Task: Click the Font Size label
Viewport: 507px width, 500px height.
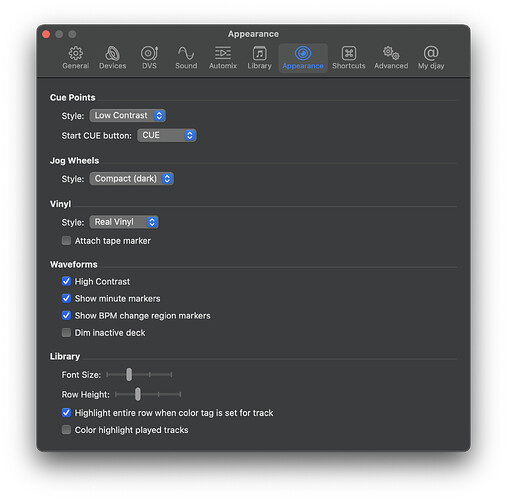Action: (81, 375)
